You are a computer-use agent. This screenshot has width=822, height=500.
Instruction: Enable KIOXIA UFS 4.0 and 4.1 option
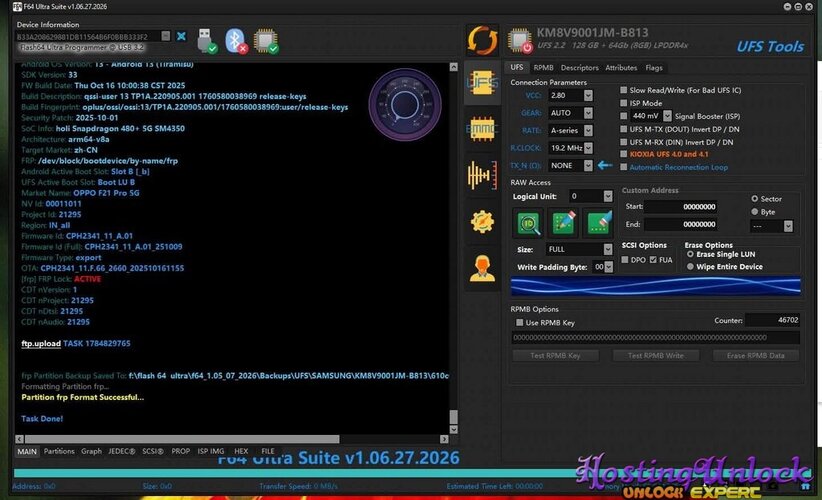[623, 154]
